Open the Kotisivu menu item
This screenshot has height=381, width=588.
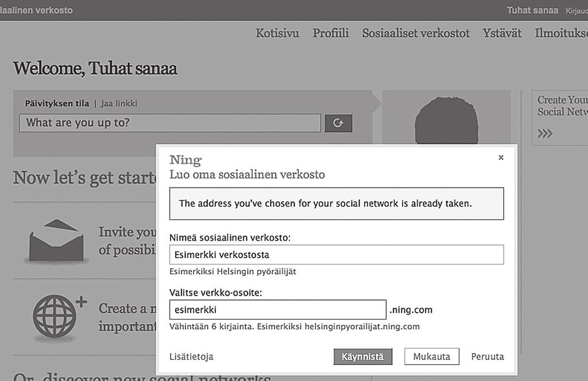(x=277, y=33)
